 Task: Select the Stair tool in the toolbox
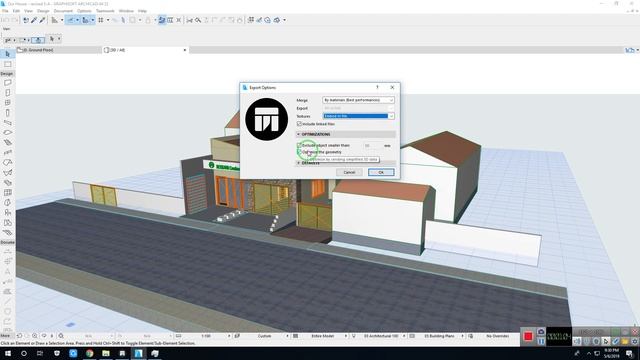pos(7,142)
